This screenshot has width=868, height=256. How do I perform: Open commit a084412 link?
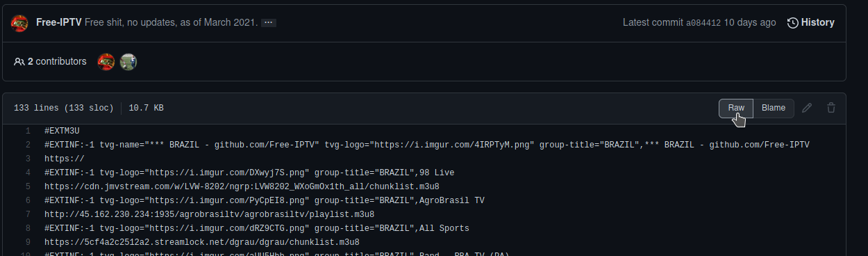click(x=703, y=22)
